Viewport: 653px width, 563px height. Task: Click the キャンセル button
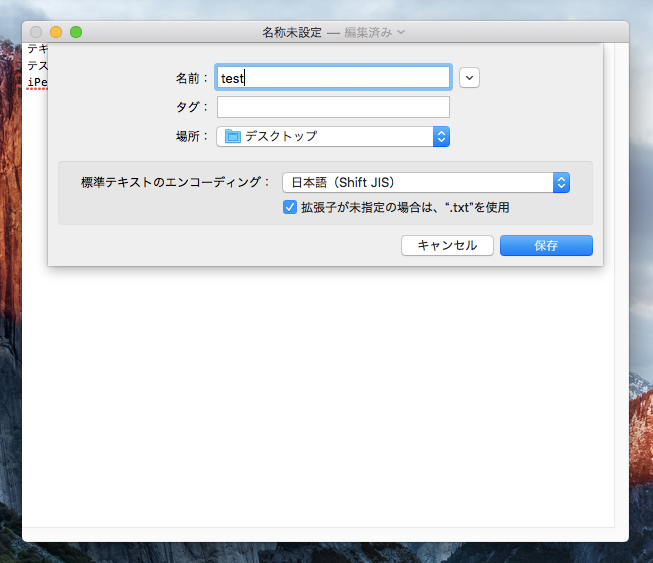click(447, 245)
